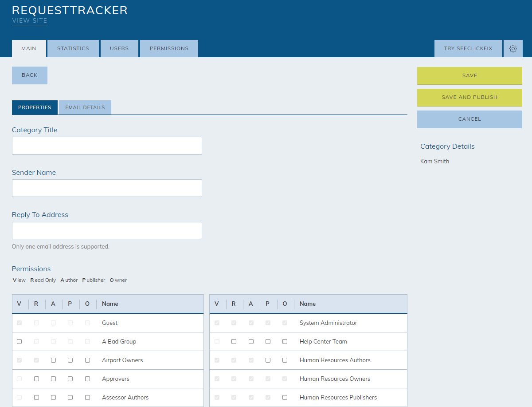Check Author for Approvers
Screen dimensions: 532x407
pos(53,379)
